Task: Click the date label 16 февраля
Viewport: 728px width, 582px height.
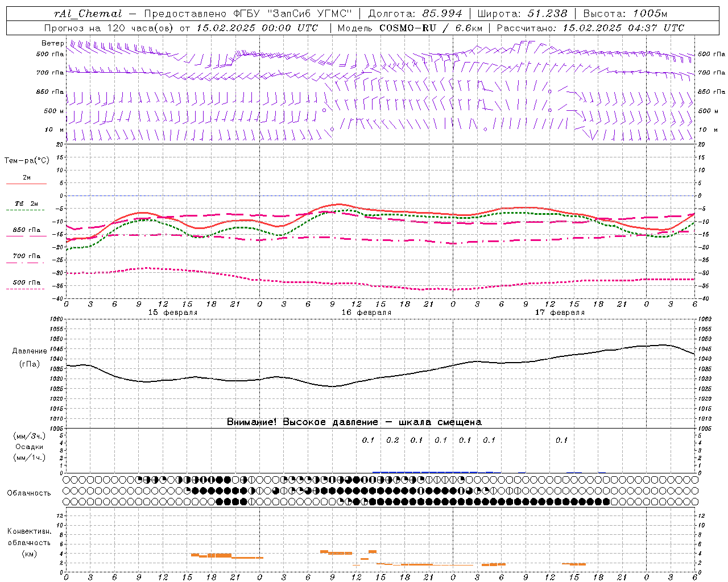Action: 366,313
